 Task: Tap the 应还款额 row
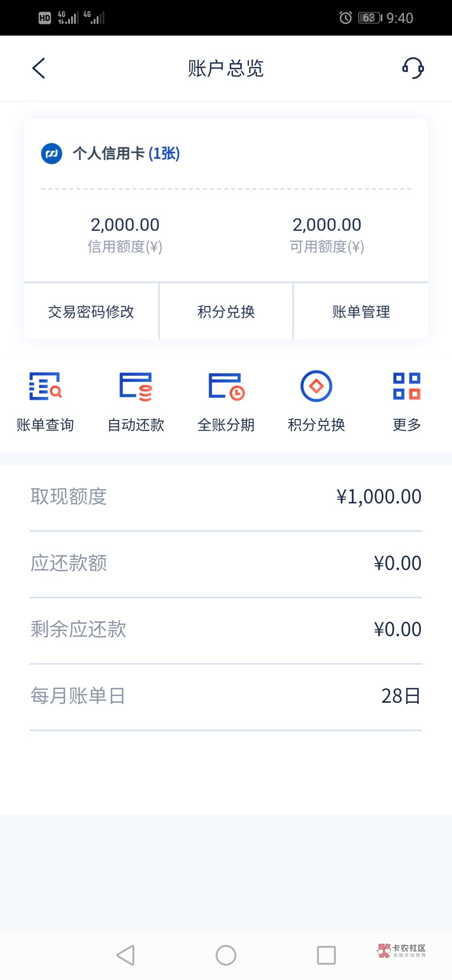[x=226, y=563]
